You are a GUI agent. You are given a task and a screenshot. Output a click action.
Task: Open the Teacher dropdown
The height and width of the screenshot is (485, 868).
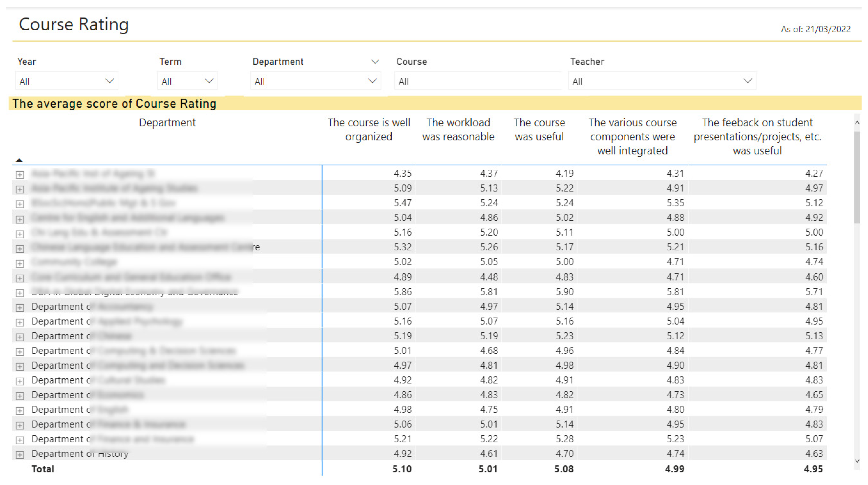747,81
